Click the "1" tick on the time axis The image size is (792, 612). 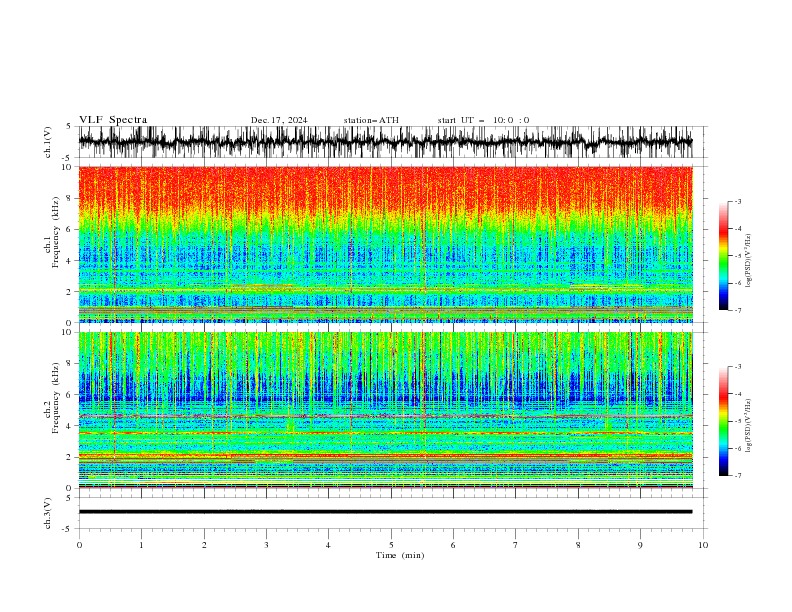[141, 545]
